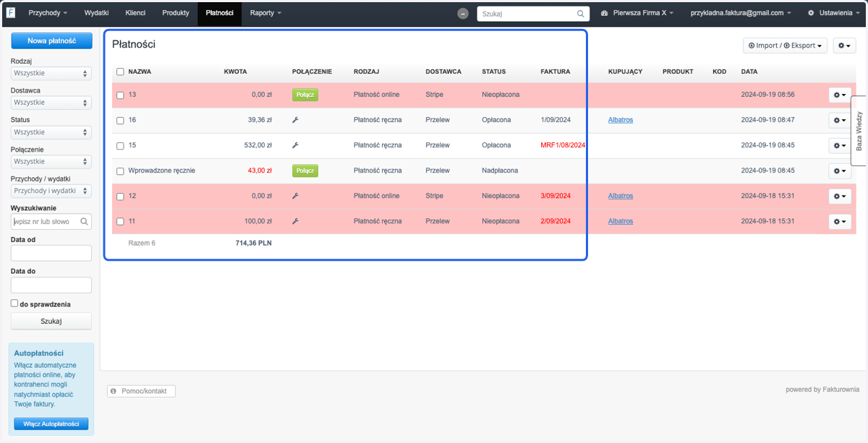The height and width of the screenshot is (443, 868).
Task: Sort by the NAZWA column header
Action: pyautogui.click(x=140, y=72)
